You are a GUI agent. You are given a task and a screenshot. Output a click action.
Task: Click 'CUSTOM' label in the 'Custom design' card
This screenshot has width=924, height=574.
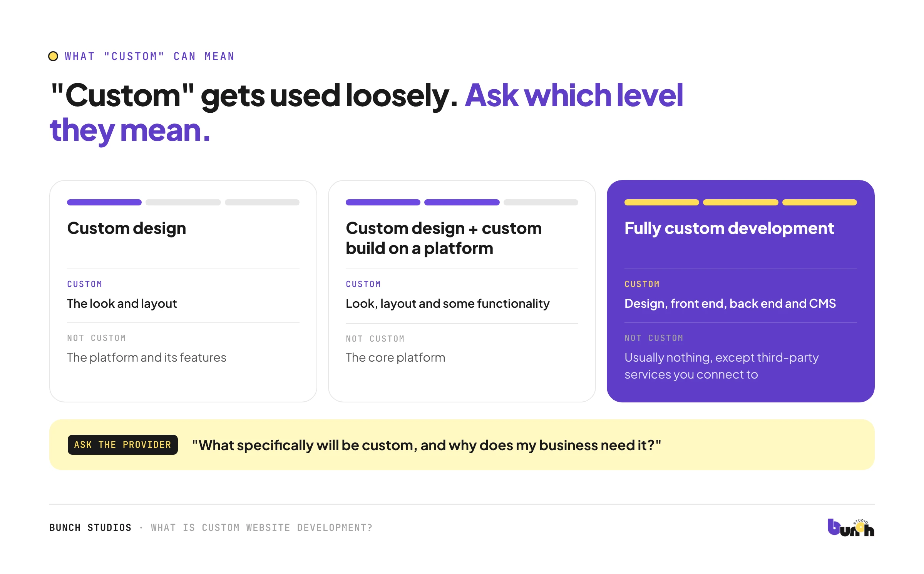coord(85,284)
